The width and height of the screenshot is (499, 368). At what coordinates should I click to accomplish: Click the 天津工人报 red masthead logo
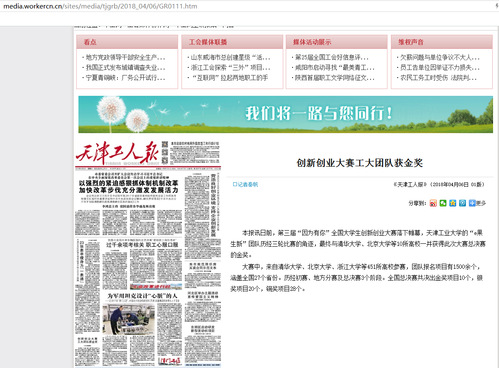(117, 153)
